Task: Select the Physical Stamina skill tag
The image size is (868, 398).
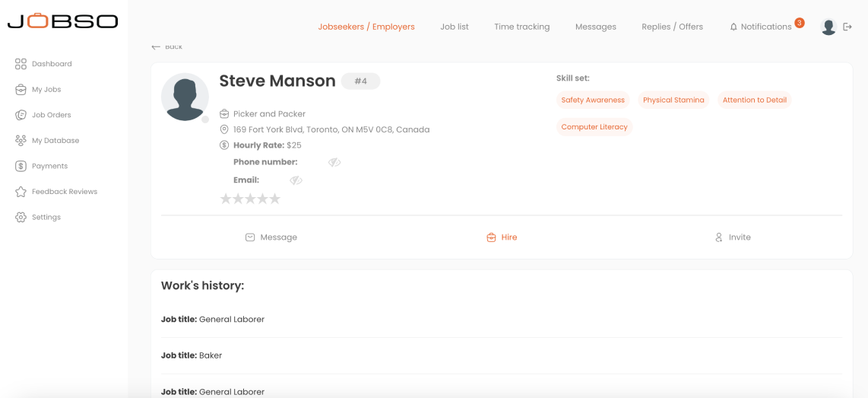Action: point(673,100)
